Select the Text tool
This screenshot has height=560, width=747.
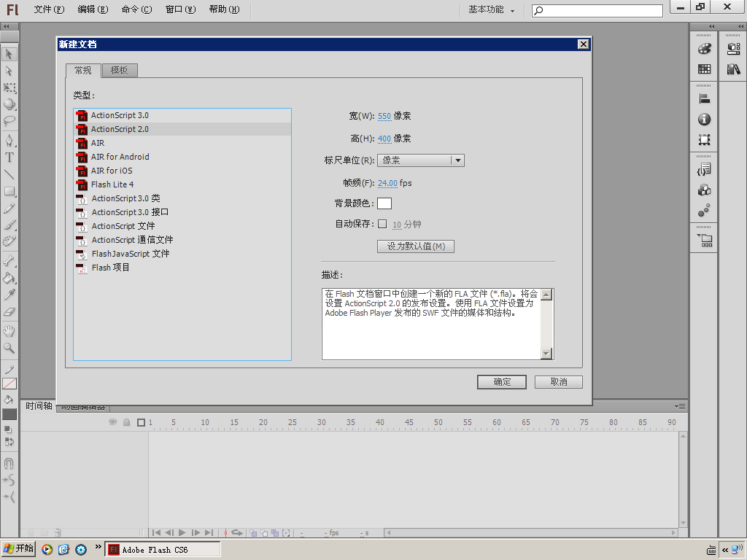[9, 157]
